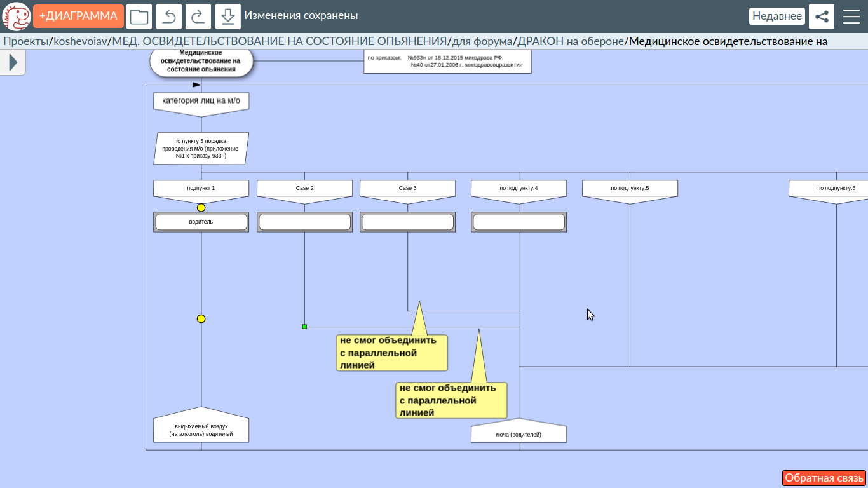Click the Обратная связь feedback button
Image resolution: width=868 pixels, height=488 pixels.
[824, 478]
